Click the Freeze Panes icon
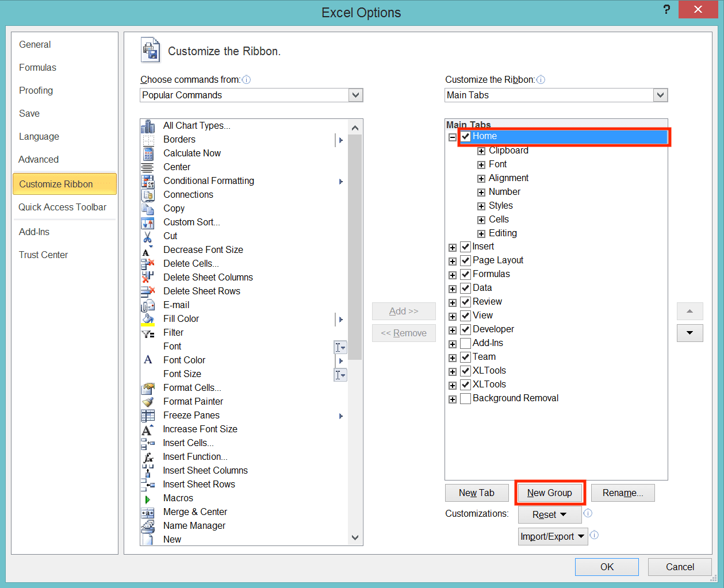Image resolution: width=724 pixels, height=588 pixels. 148,416
